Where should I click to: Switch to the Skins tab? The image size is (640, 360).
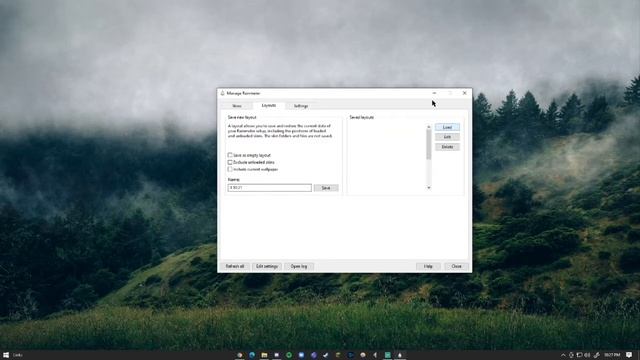pyautogui.click(x=237, y=106)
